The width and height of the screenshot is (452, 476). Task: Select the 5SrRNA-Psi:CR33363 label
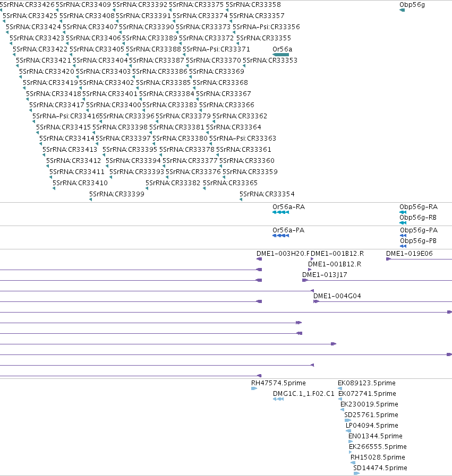243,138
